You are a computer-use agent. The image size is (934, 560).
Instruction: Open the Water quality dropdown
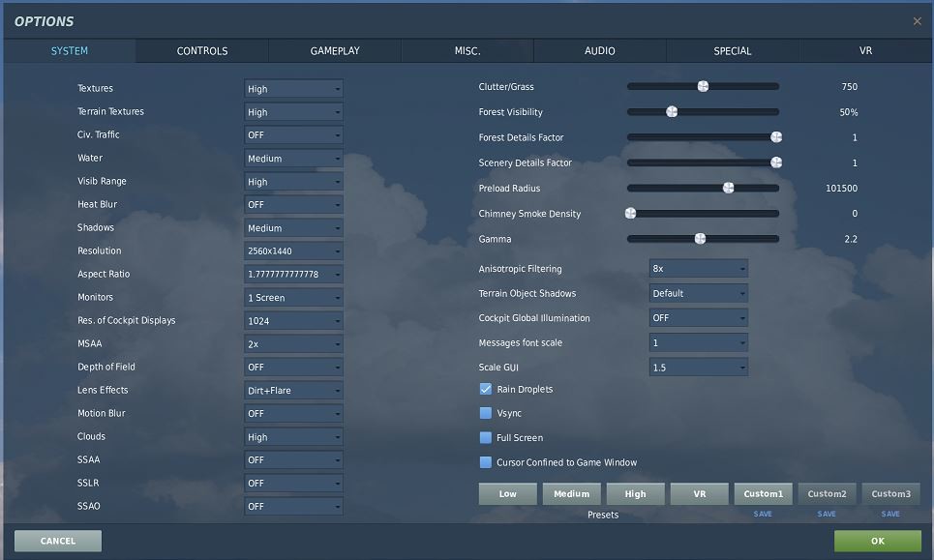[293, 159]
